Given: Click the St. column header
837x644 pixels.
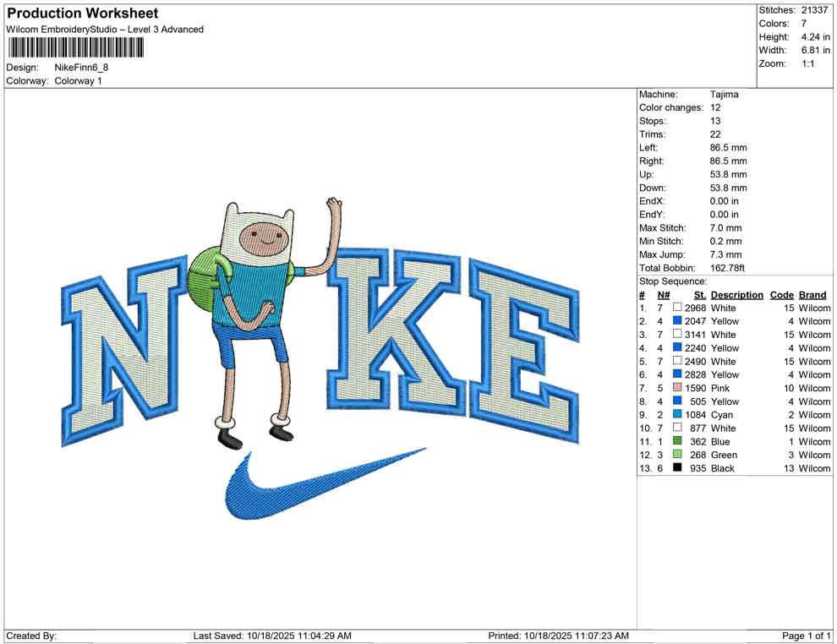Looking at the screenshot, I should [700, 295].
